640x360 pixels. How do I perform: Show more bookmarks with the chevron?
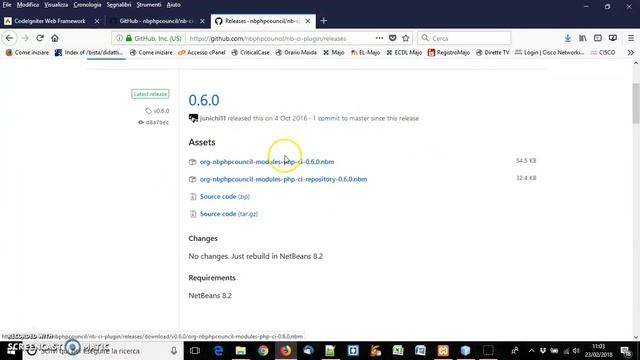[x=631, y=52]
